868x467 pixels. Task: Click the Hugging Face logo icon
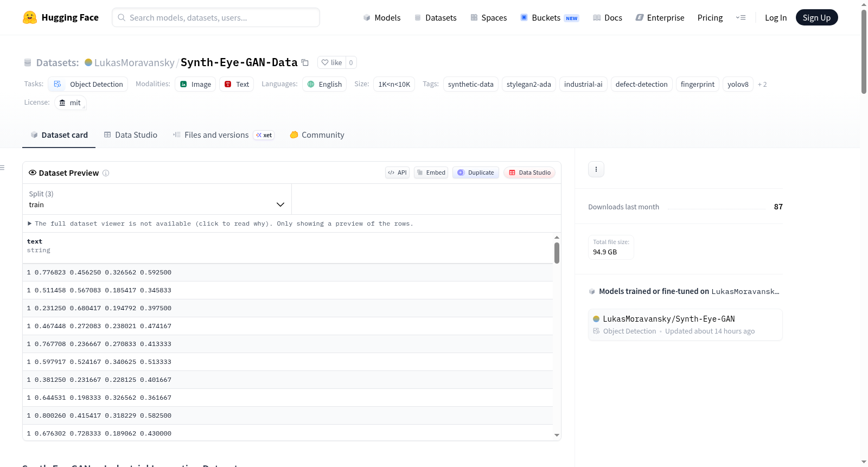[30, 17]
